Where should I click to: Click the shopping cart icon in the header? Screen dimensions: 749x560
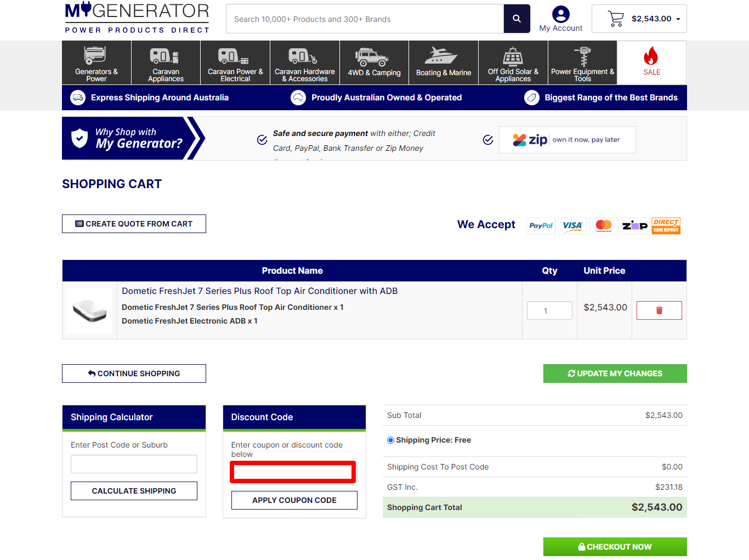615,18
